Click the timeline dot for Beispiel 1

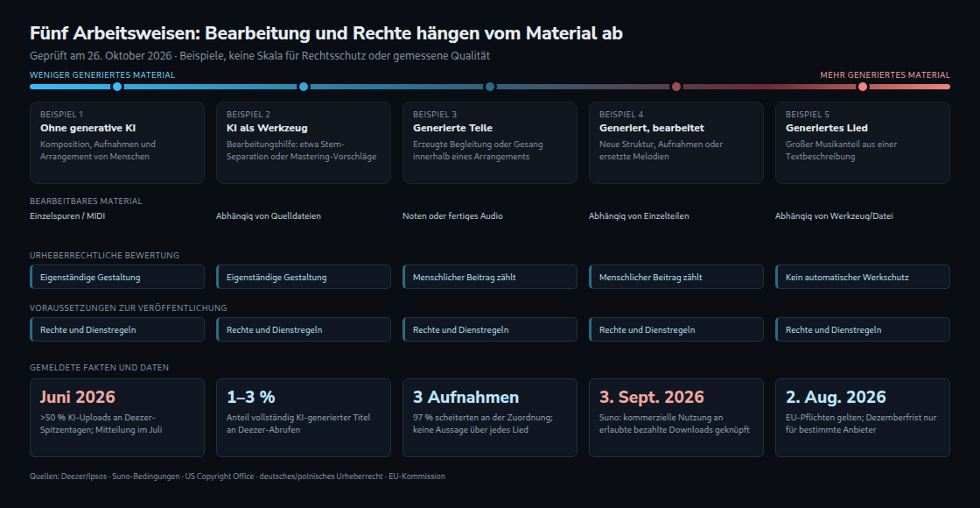coord(117,87)
